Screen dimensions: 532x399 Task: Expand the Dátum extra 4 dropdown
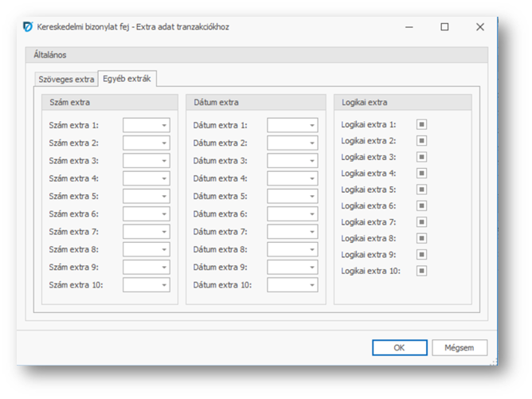click(311, 179)
